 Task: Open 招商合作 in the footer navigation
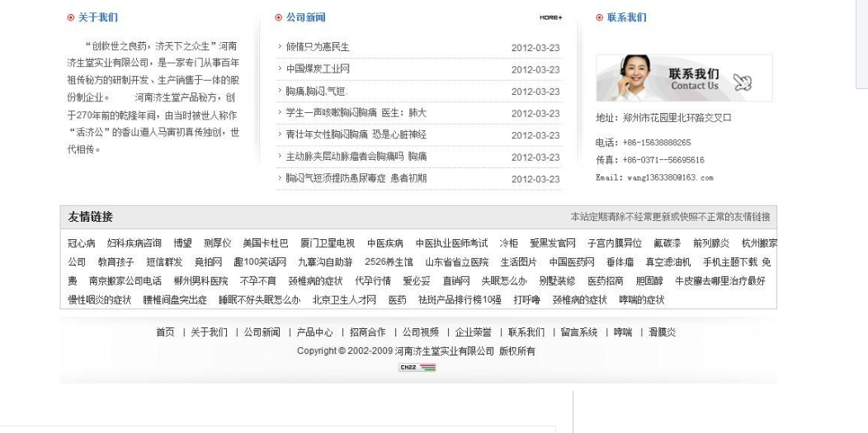click(367, 332)
